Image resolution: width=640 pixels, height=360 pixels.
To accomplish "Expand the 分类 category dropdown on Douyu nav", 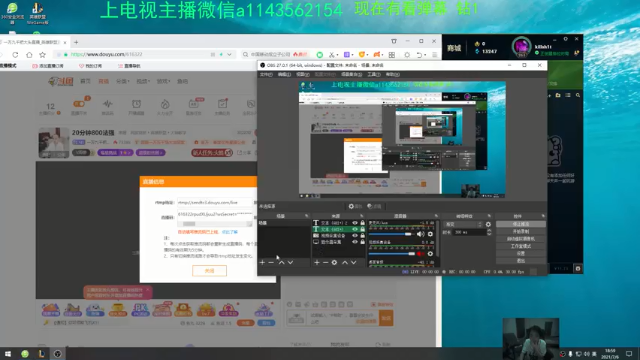I will pos(122,81).
